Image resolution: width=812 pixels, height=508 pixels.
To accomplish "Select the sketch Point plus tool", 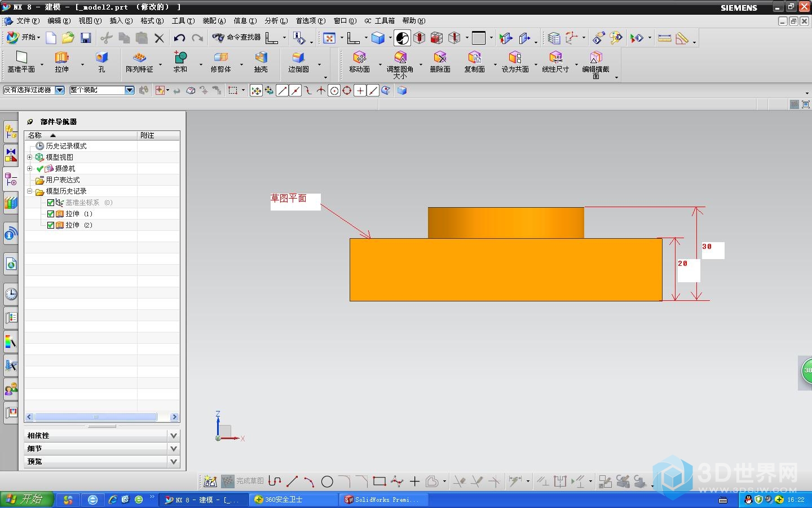I will [x=414, y=481].
